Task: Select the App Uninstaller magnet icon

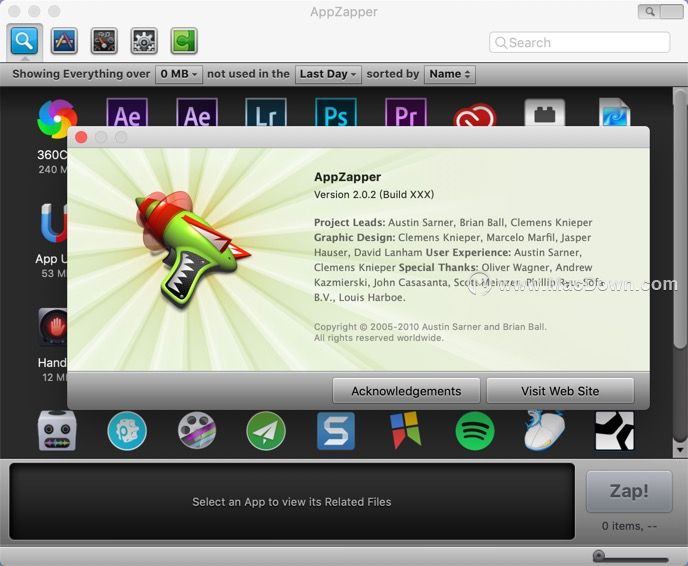Action: (x=54, y=223)
